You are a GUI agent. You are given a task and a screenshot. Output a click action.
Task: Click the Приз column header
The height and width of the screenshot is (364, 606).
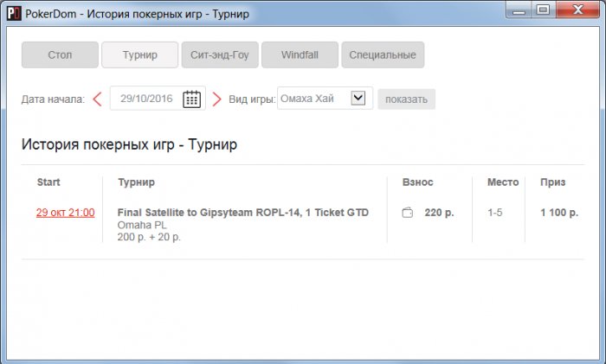552,182
